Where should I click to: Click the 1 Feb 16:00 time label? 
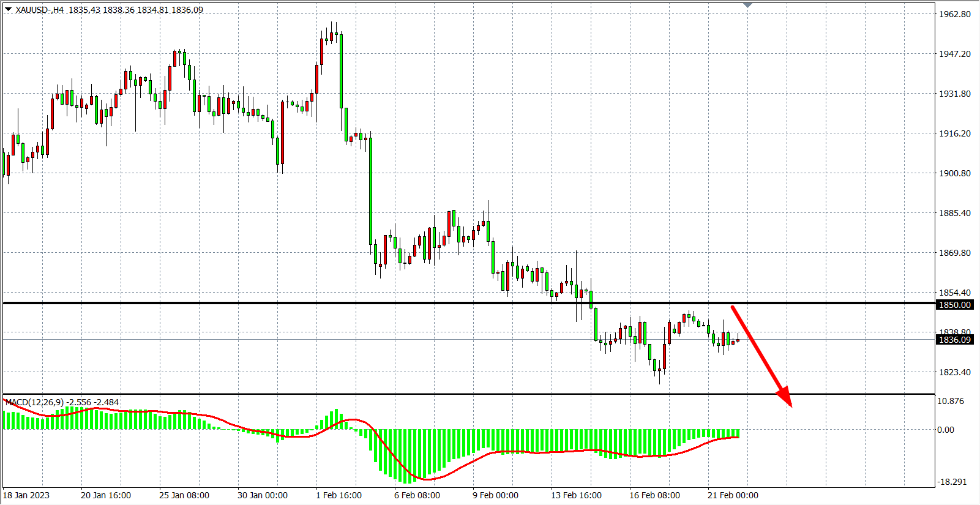tap(339, 495)
